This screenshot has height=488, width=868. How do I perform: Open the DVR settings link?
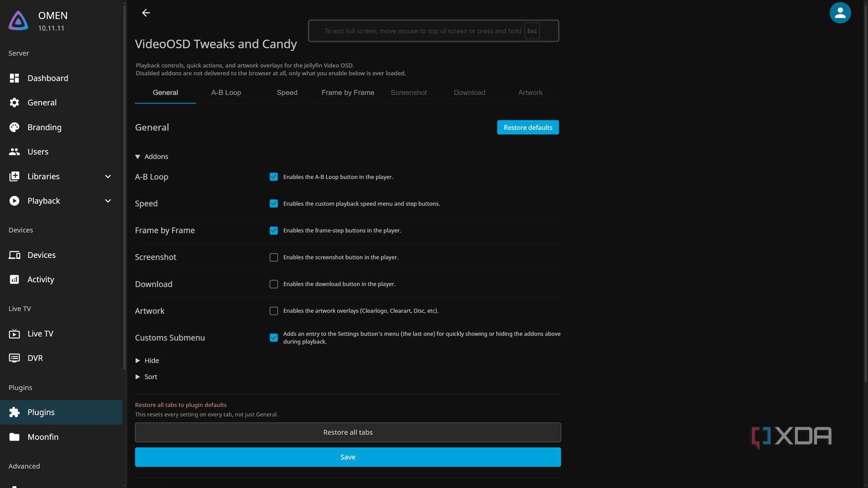[x=61, y=358]
